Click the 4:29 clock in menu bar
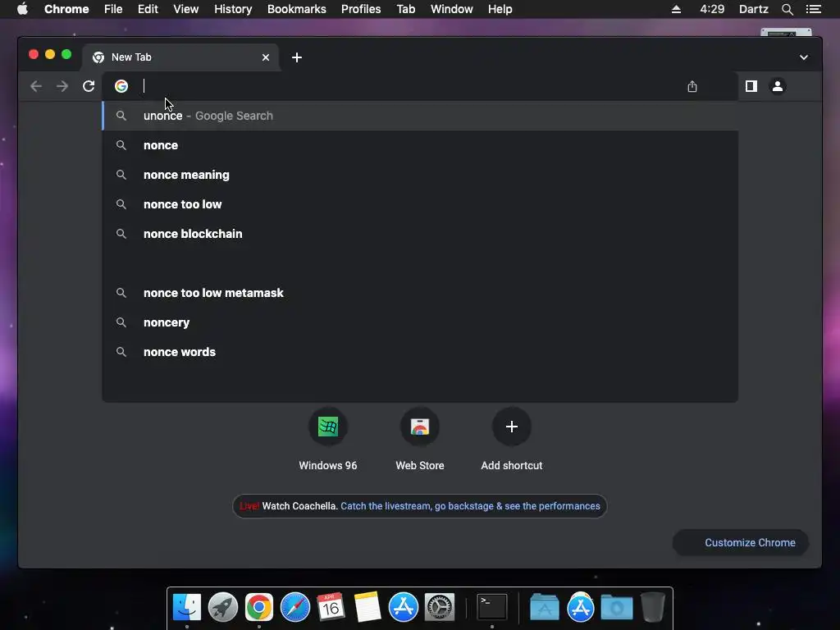This screenshot has width=840, height=630. (712, 9)
